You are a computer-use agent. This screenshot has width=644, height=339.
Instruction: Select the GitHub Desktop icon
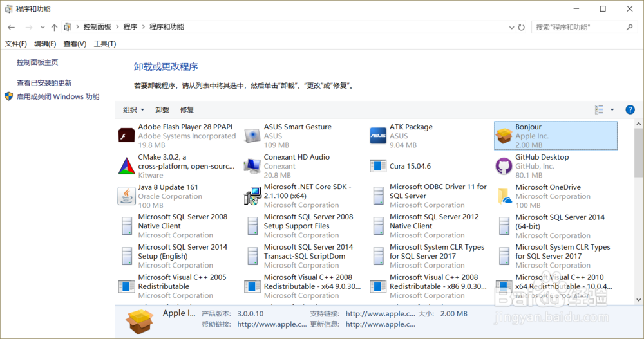click(x=504, y=166)
